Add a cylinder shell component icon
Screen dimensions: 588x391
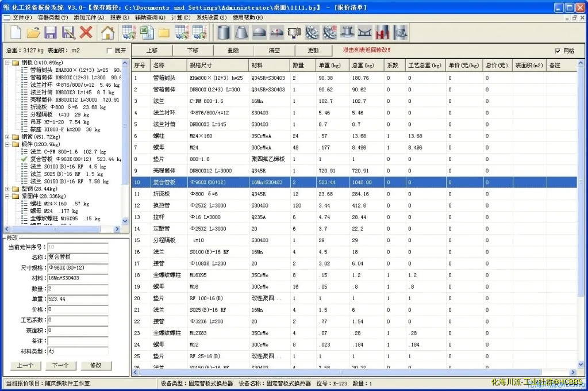[x=224, y=33]
